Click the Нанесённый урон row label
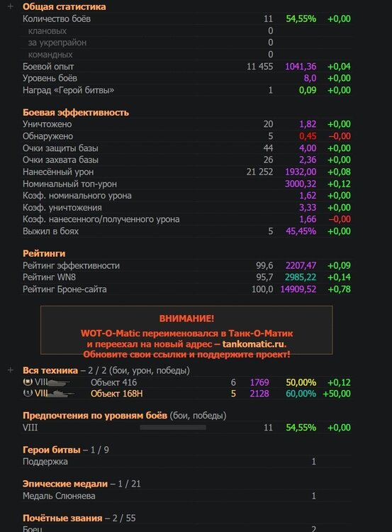 pyautogui.click(x=58, y=172)
